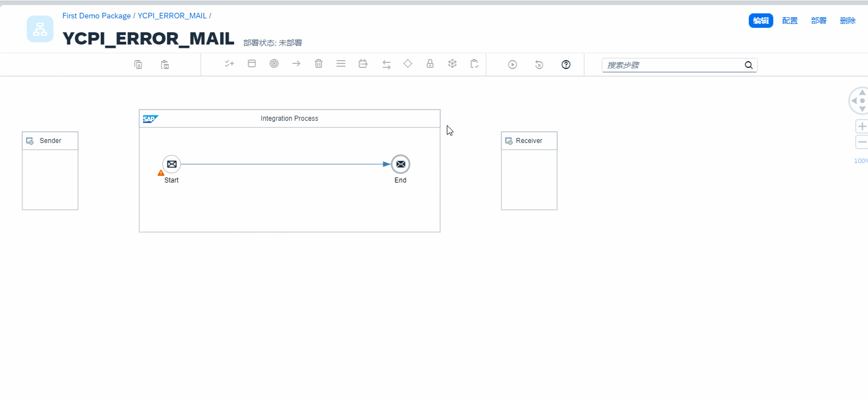This screenshot has height=399, width=868.
Task: Click the warning triangle on Start event
Action: [161, 171]
